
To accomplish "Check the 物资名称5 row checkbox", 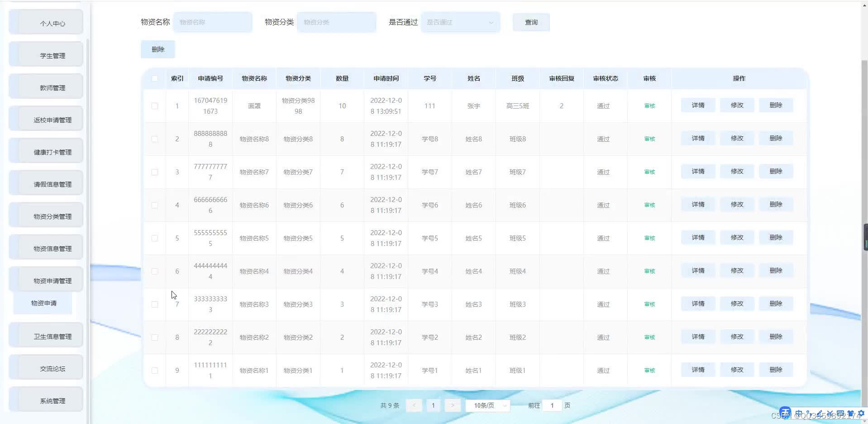I will coord(155,238).
